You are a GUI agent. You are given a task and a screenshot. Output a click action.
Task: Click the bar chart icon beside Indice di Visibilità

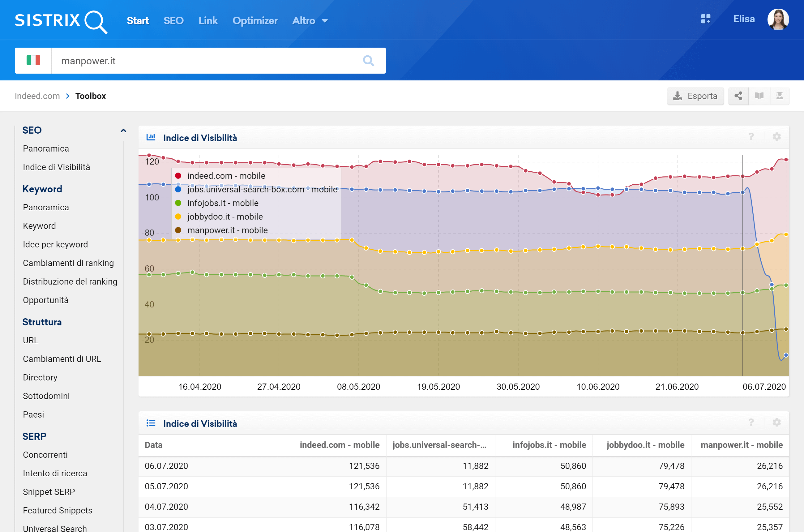tap(151, 137)
